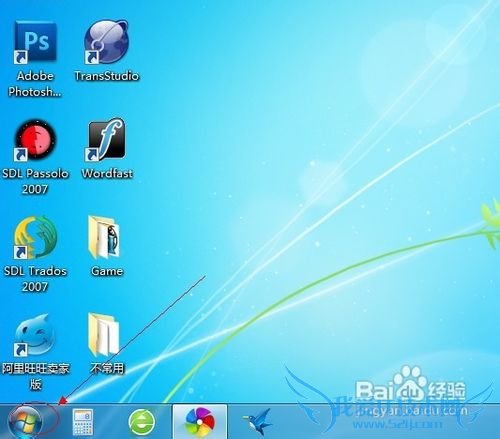500x439 pixels.
Task: Switch to the colorful pinwheel taskbar app
Action: click(199, 422)
